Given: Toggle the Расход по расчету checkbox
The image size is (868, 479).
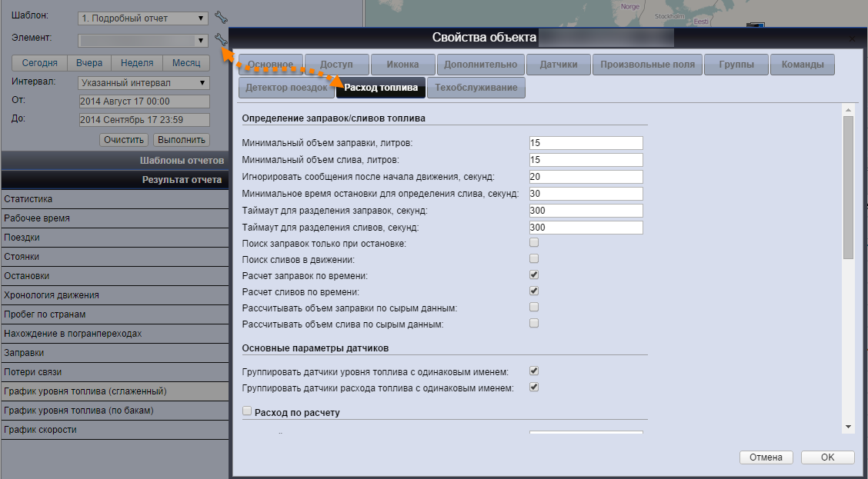Looking at the screenshot, I should click(248, 411).
